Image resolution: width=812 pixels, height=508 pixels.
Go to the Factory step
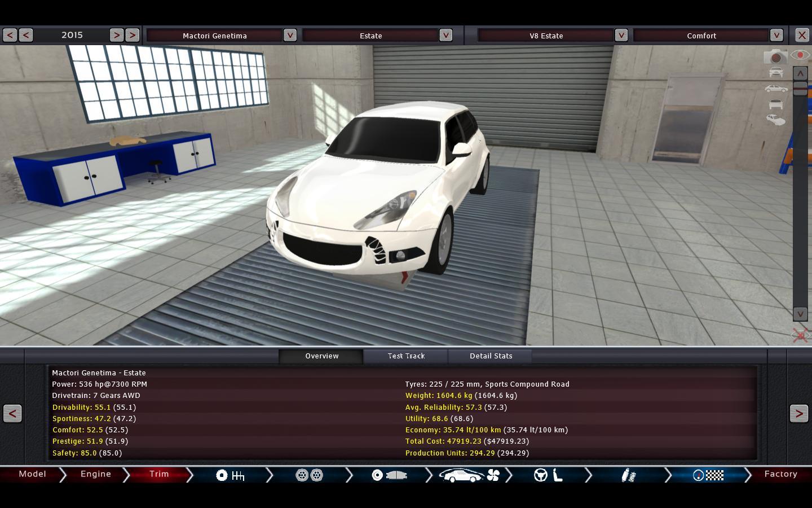(780, 474)
